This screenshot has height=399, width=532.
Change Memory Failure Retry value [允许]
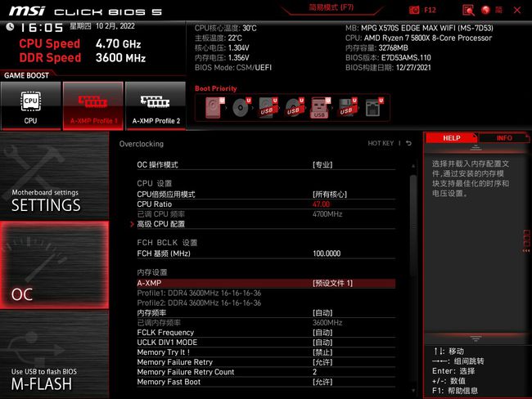pos(322,362)
